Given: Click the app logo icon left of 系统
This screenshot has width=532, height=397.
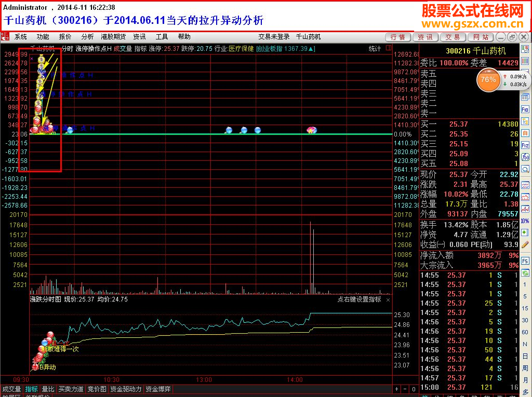Looking at the screenshot, I should (x=5, y=37).
